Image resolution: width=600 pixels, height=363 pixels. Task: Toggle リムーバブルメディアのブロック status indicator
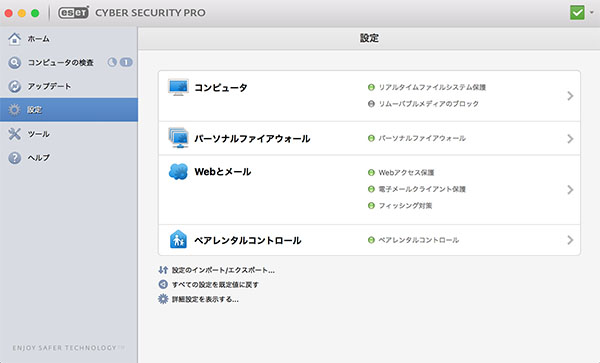pos(371,104)
